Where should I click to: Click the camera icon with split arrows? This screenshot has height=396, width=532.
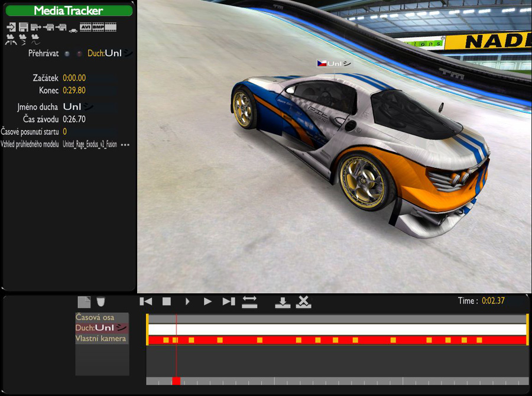(11, 40)
